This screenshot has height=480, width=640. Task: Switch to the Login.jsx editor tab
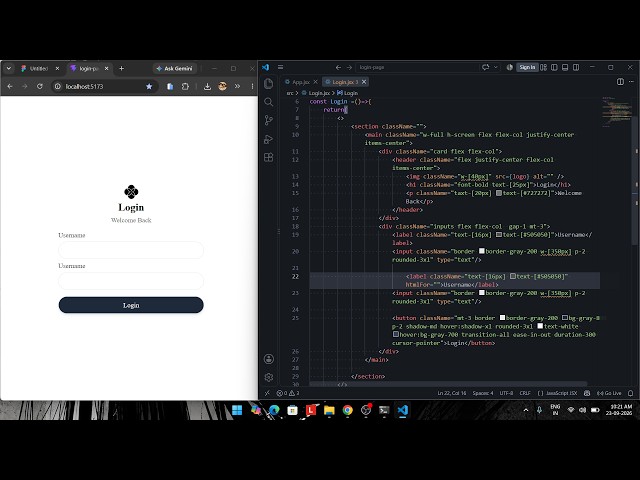point(345,82)
